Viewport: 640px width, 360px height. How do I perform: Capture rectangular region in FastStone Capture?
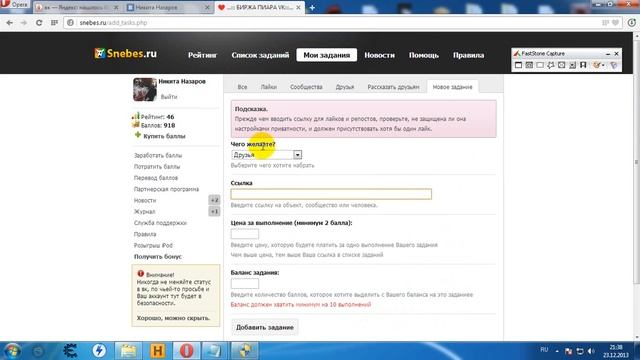pyautogui.click(x=540, y=65)
